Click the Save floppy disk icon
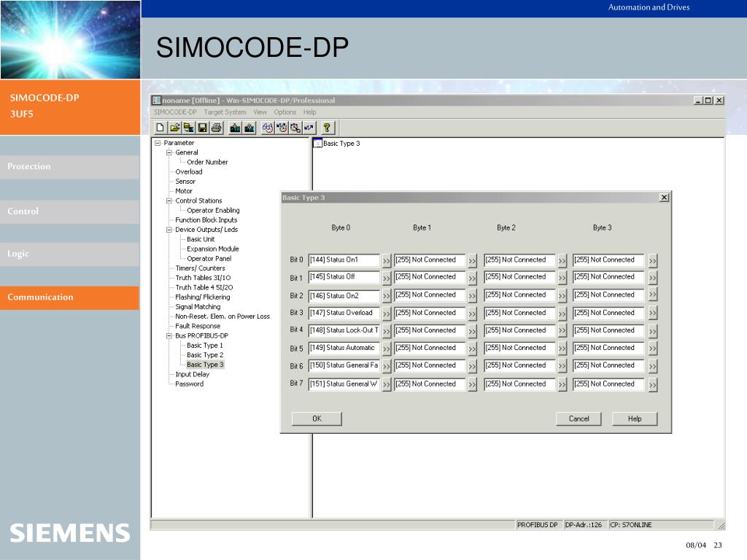This screenshot has height=560, width=747. tap(203, 128)
